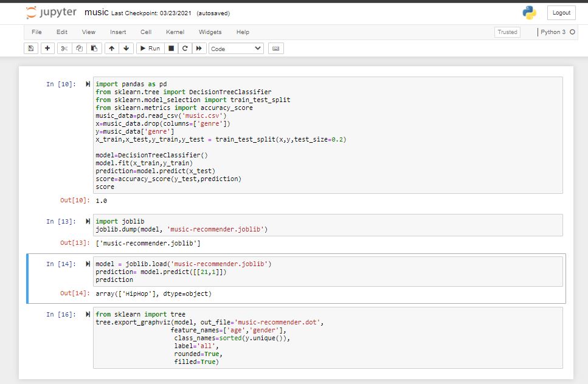Move selected cell down arrow

(126, 49)
